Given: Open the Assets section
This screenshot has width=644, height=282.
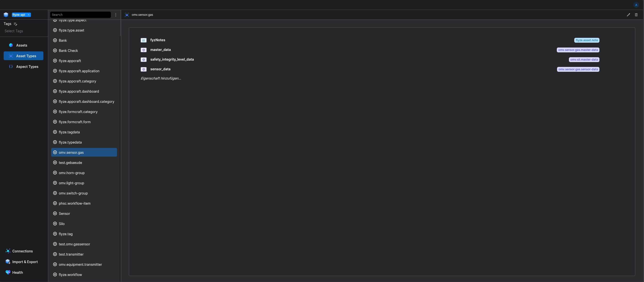Looking at the screenshot, I should click(x=22, y=45).
